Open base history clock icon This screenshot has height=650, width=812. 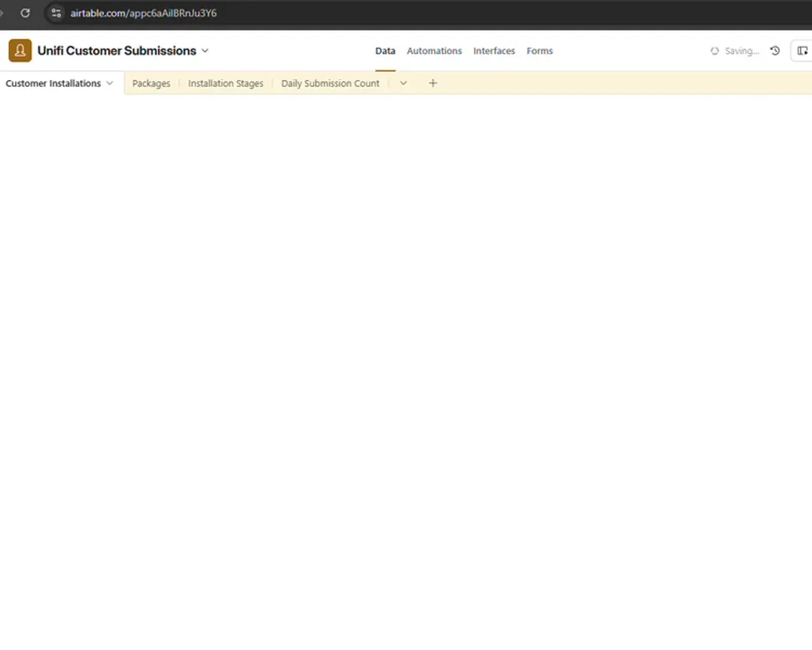click(x=775, y=51)
